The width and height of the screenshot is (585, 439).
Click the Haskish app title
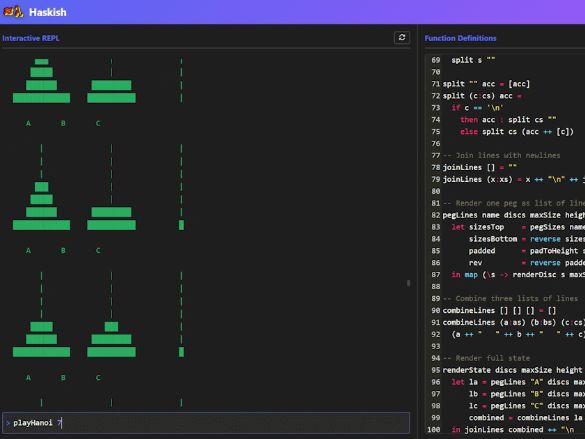click(x=47, y=12)
